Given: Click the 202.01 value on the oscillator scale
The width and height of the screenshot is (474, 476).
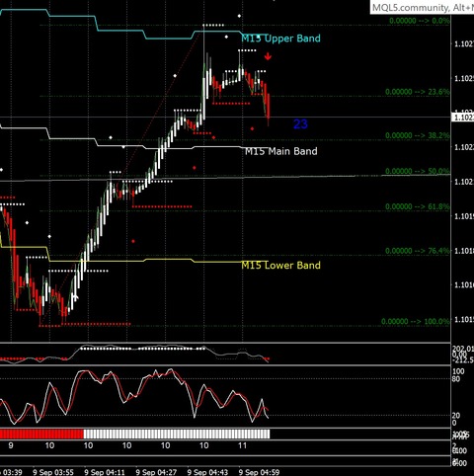Looking at the screenshot, I should click(x=463, y=349).
